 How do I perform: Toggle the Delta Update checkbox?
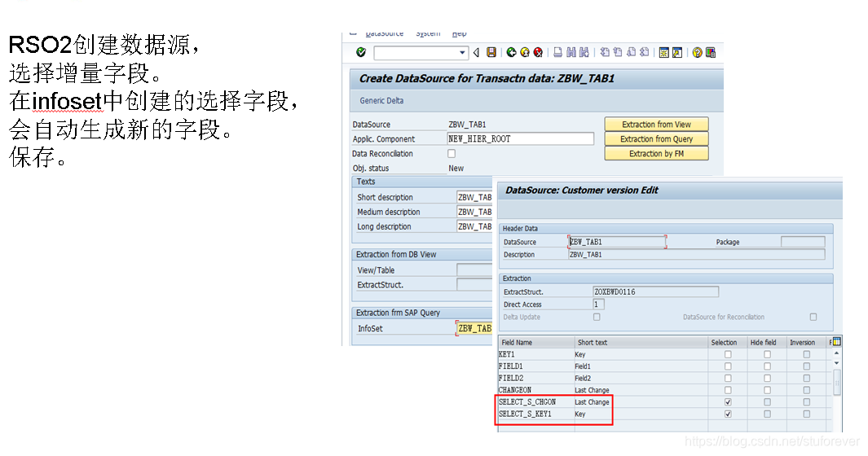tap(597, 317)
